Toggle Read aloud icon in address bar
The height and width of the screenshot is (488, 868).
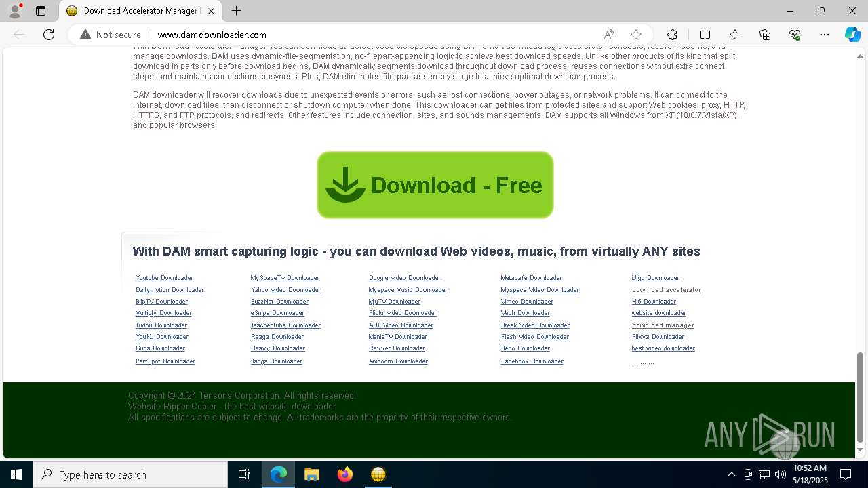pyautogui.click(x=609, y=35)
